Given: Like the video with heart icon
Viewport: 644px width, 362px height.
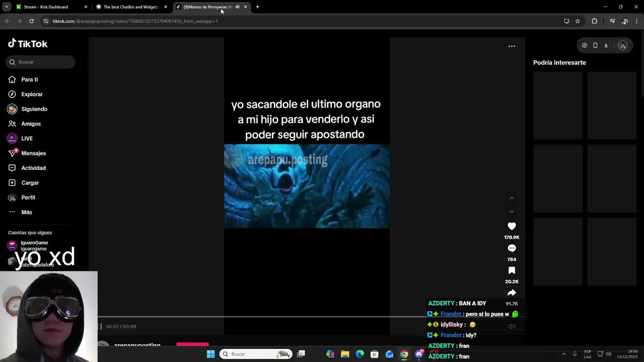Looking at the screenshot, I should 512,226.
